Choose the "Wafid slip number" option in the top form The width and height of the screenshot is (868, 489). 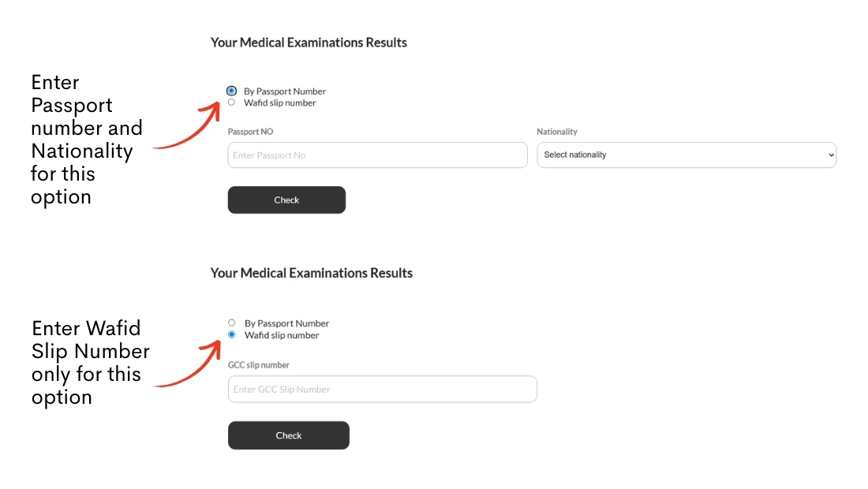[231, 102]
